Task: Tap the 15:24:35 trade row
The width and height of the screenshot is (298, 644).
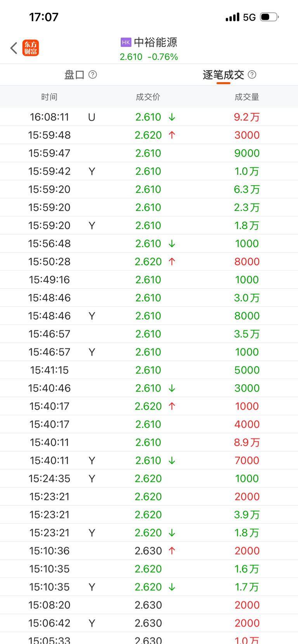Action: (x=149, y=479)
